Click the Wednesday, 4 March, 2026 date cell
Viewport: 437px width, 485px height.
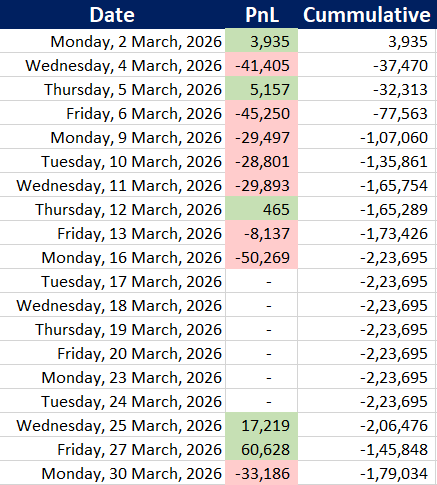[113, 65]
